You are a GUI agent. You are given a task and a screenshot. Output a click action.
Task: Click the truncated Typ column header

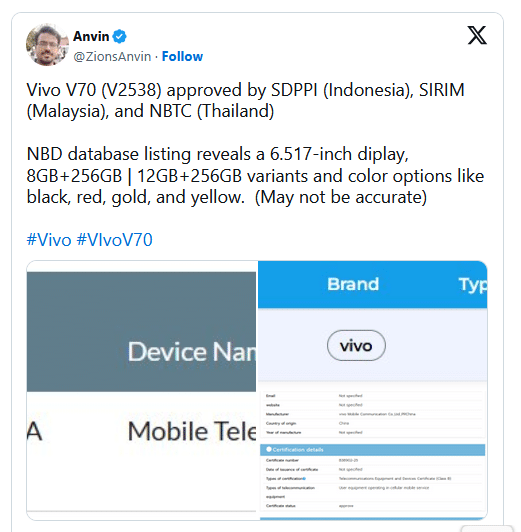click(x=472, y=285)
